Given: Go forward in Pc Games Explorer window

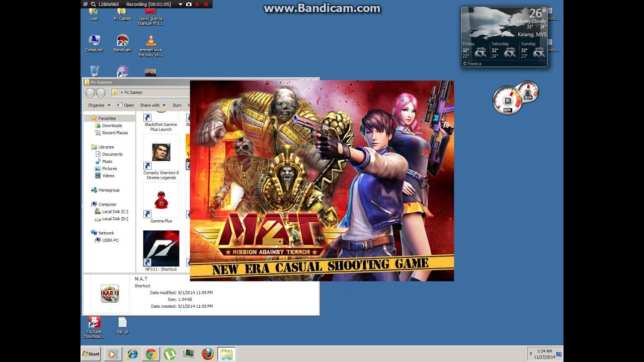Looking at the screenshot, I should (x=101, y=93).
